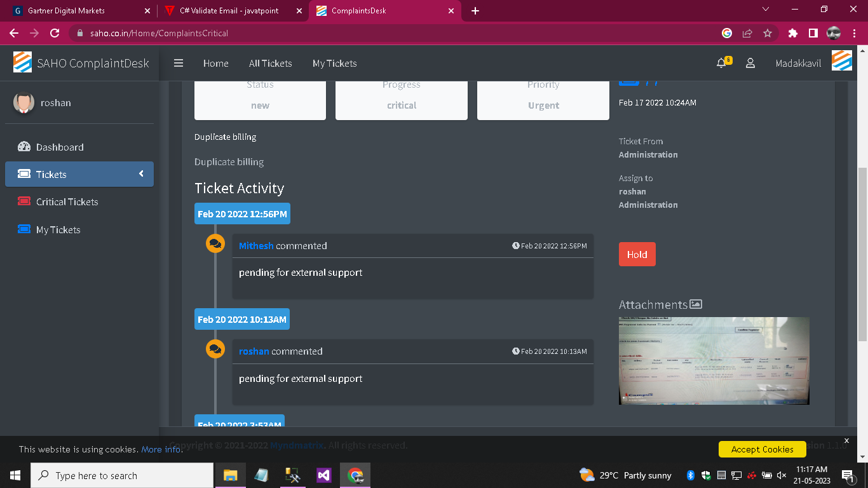Select the Dashboard icon in the sidebar
Image resolution: width=868 pixels, height=488 pixels.
click(x=24, y=147)
